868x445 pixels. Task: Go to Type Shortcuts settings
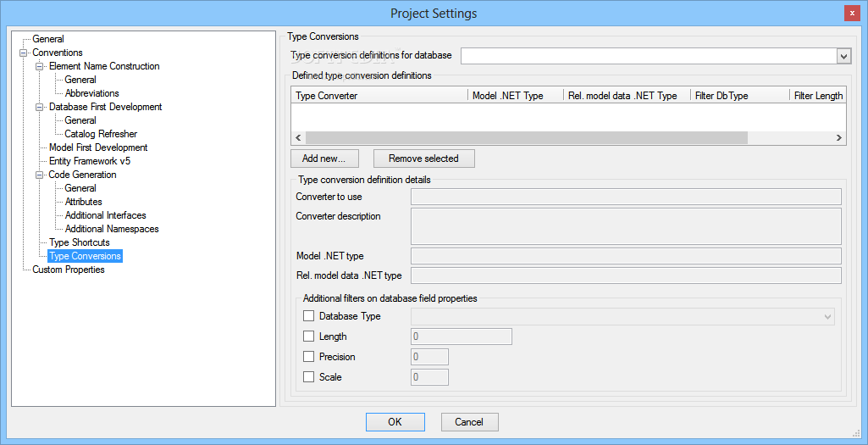(79, 242)
